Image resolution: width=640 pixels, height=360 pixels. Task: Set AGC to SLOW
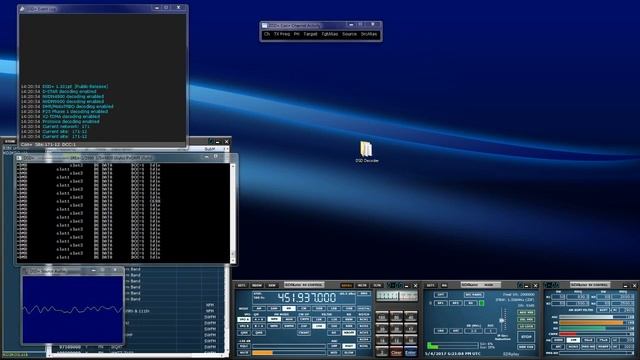349,353
